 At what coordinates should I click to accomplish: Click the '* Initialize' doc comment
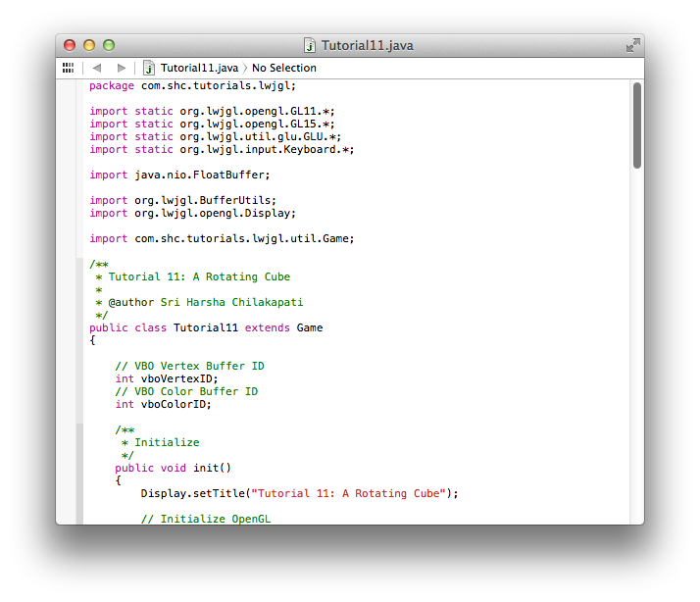[160, 442]
